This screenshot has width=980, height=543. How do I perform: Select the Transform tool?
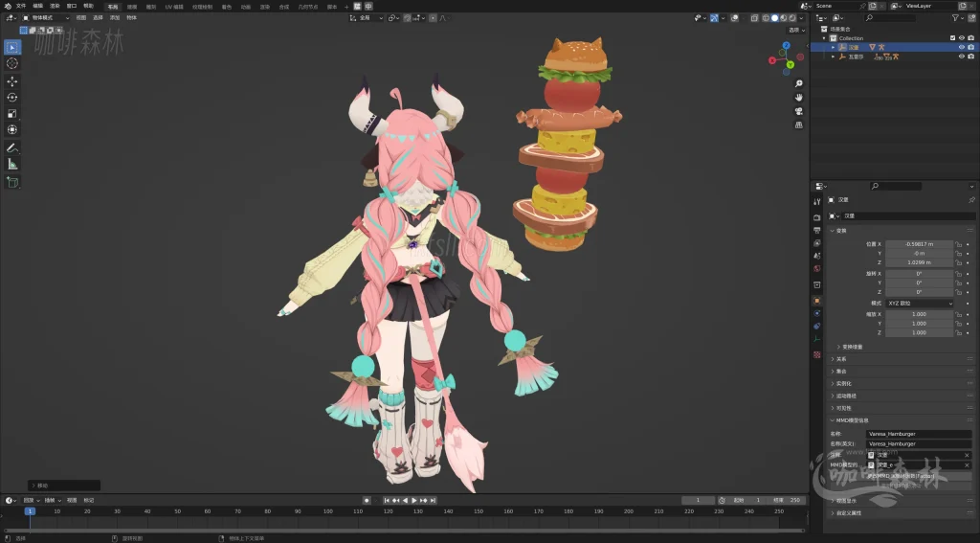(x=11, y=129)
